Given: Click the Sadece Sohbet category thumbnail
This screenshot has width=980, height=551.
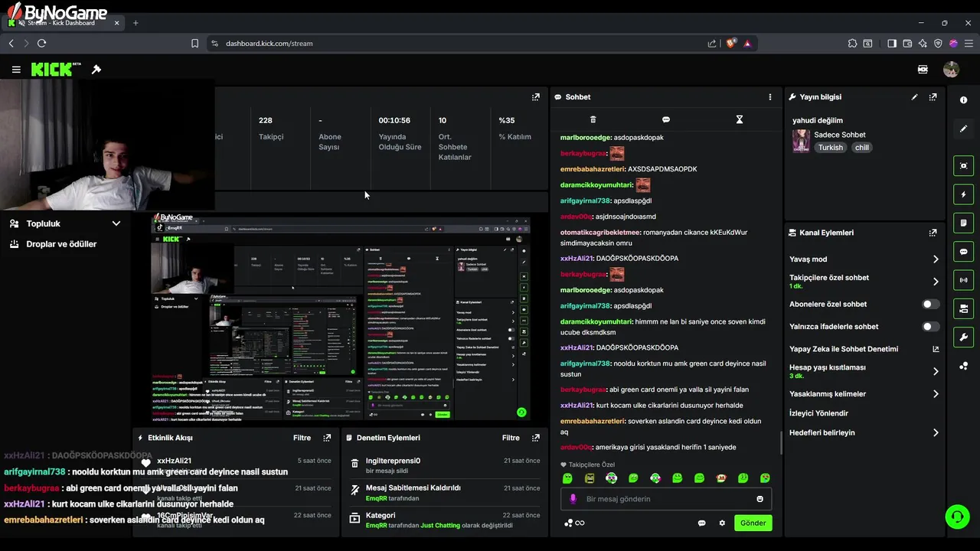Looking at the screenshot, I should (801, 141).
